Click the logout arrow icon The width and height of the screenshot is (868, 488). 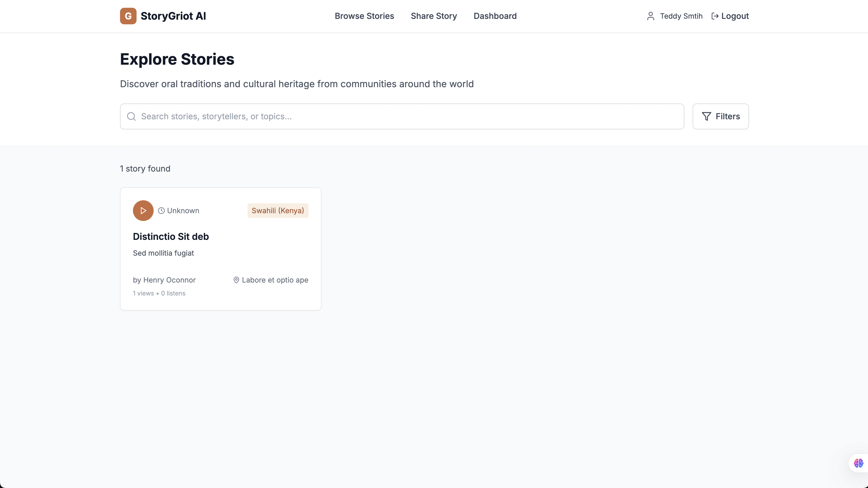click(x=715, y=16)
